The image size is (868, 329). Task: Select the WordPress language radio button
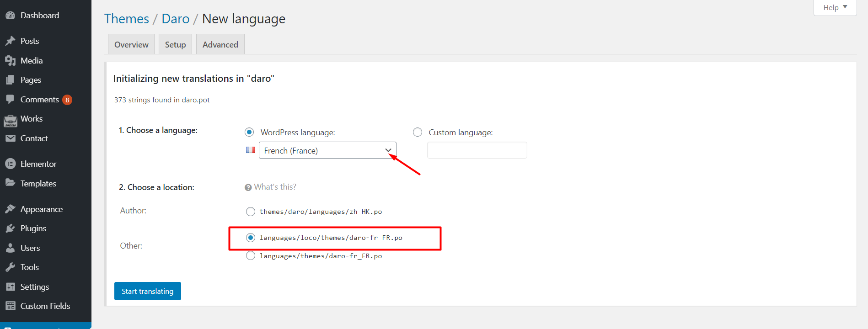pos(249,132)
